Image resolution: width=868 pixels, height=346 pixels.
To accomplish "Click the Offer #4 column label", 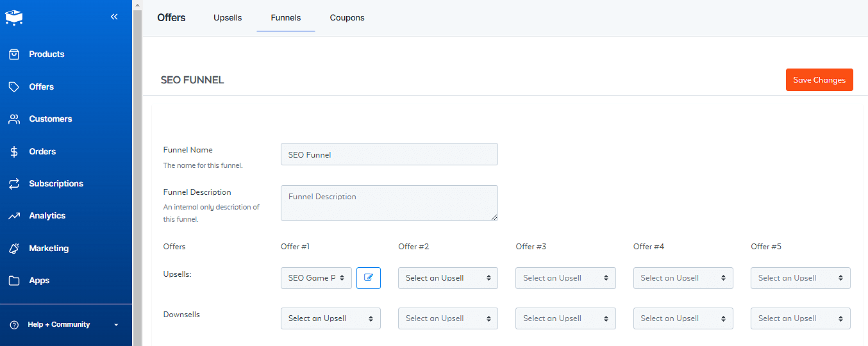I will (x=649, y=247).
